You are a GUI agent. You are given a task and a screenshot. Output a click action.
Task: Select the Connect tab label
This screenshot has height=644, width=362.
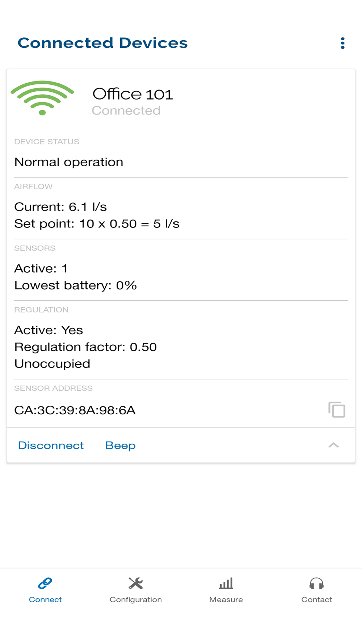click(45, 599)
